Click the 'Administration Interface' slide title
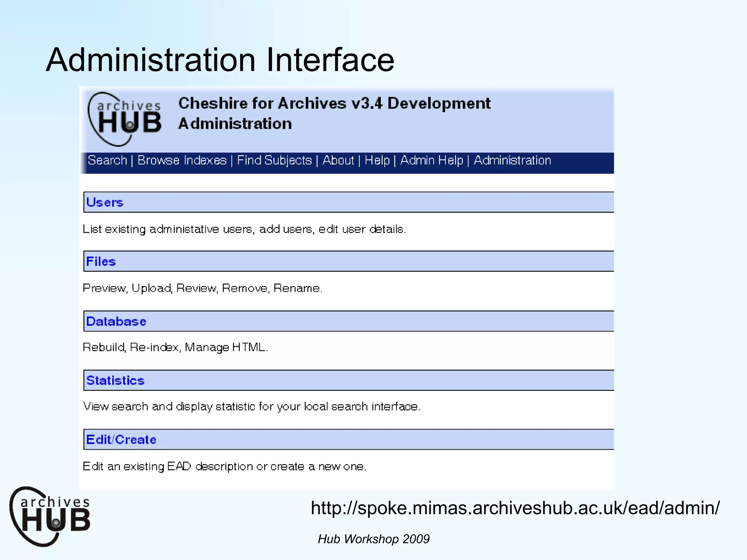Image resolution: width=747 pixels, height=560 pixels. tap(220, 60)
